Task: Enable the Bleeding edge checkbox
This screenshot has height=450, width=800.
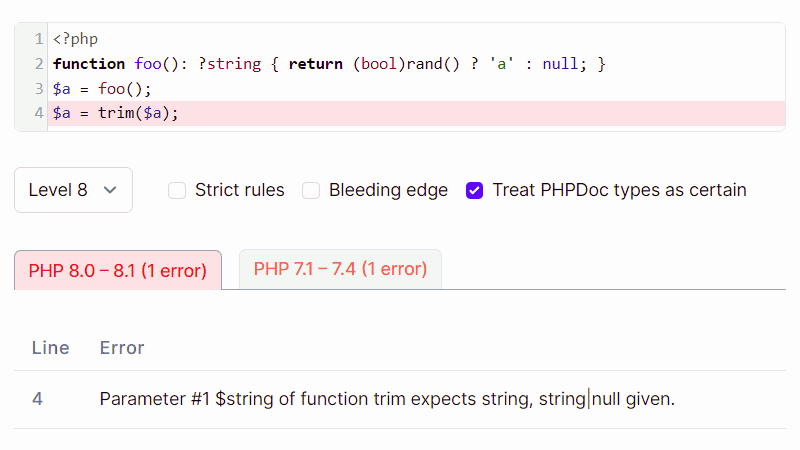Action: (311, 190)
